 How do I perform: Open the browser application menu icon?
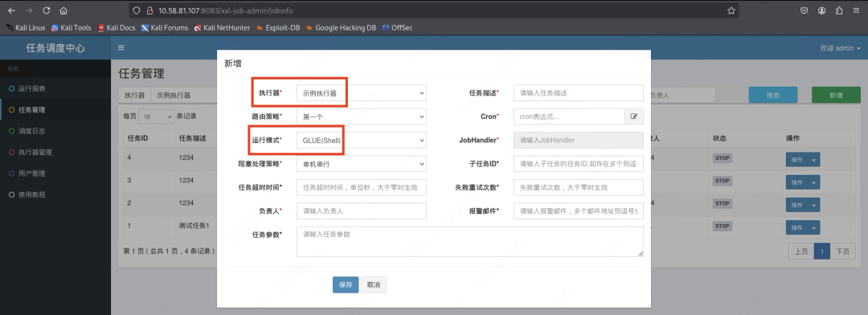(856, 10)
